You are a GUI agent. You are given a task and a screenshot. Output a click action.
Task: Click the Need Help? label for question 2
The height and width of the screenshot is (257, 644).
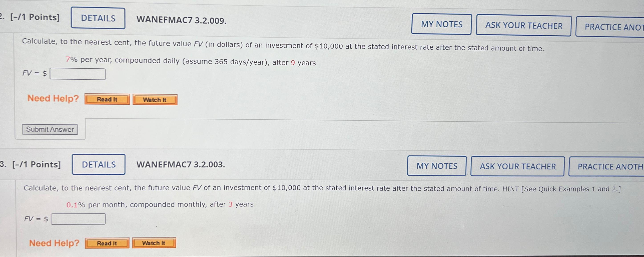(x=53, y=98)
